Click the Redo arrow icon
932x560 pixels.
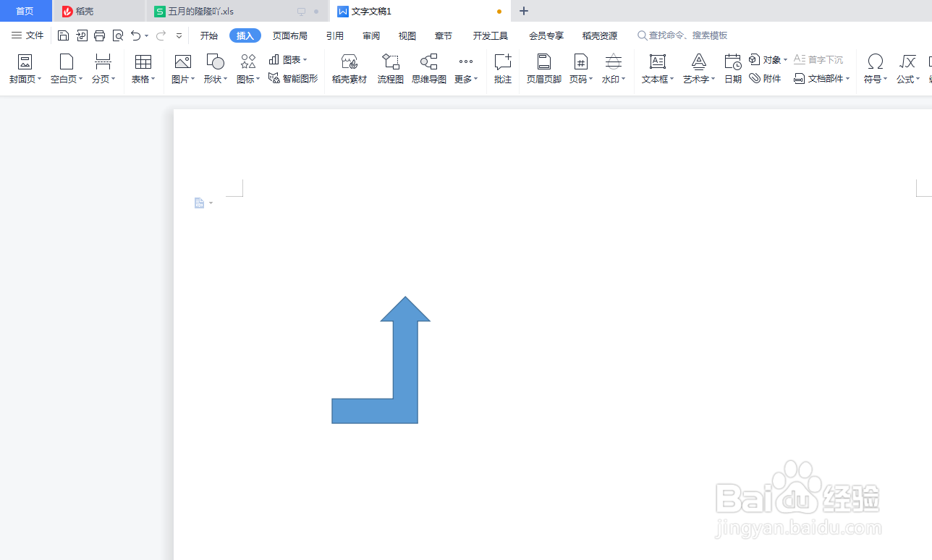(161, 35)
